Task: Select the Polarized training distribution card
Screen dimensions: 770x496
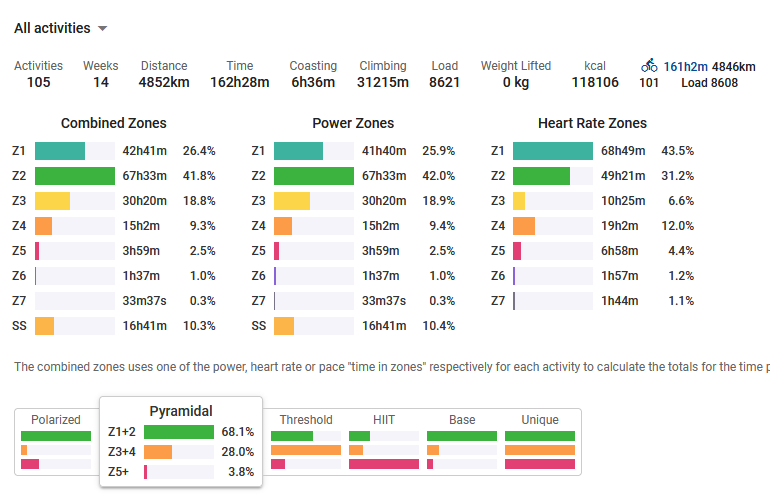Action: pos(56,441)
